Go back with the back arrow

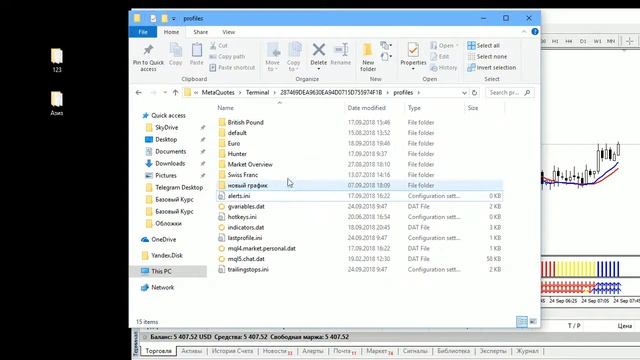pyautogui.click(x=139, y=93)
